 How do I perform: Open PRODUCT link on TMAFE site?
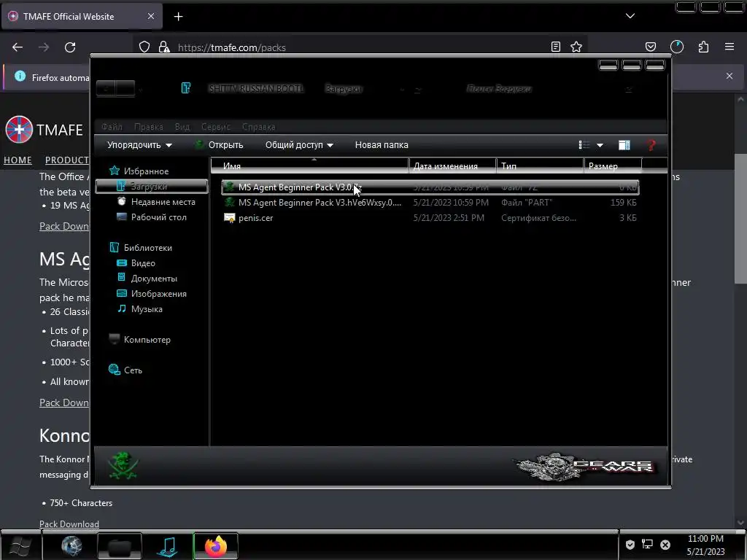(66, 160)
